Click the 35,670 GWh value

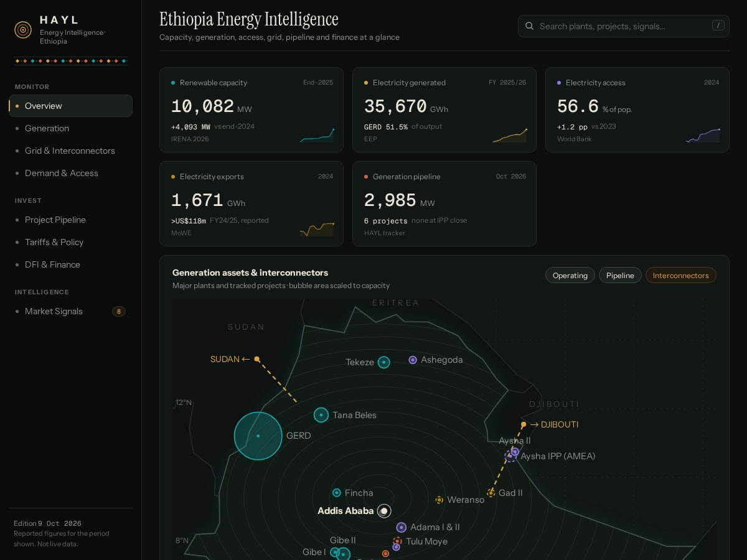[406, 107]
